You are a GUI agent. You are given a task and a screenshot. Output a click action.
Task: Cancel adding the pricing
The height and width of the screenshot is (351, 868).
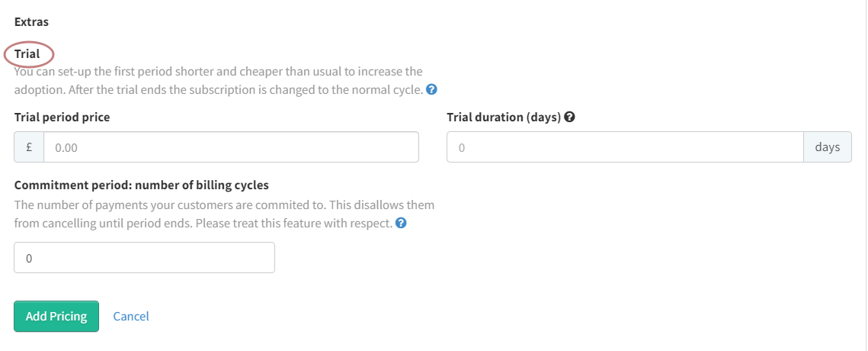(x=130, y=316)
